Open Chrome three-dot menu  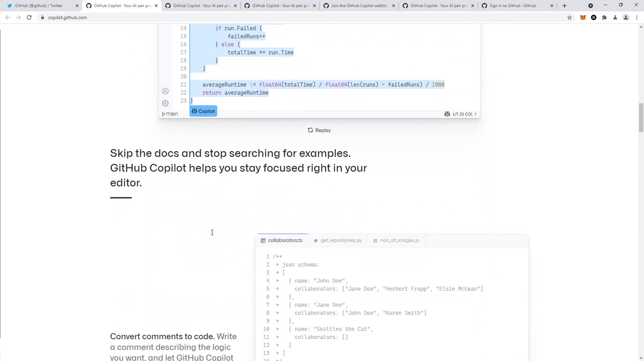637,17
